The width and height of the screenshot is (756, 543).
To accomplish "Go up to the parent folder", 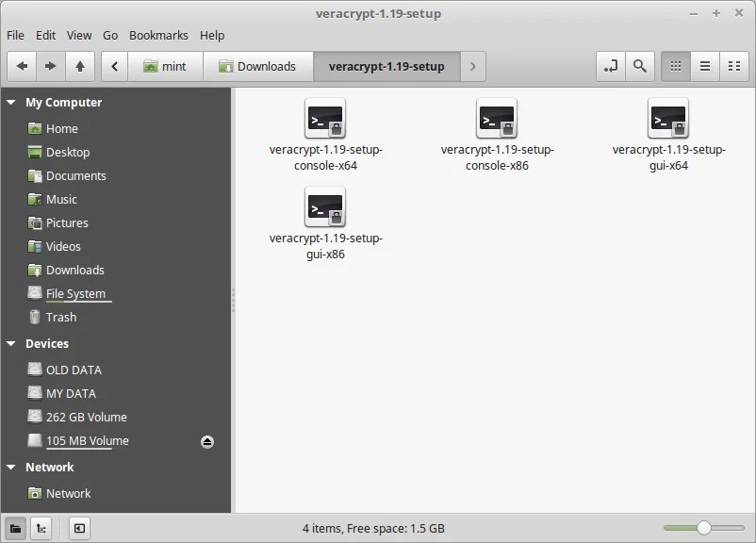I will click(x=80, y=66).
